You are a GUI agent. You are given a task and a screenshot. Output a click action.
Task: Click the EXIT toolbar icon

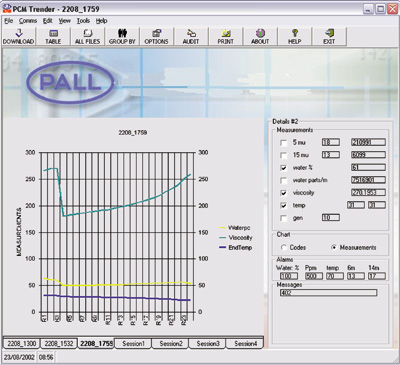point(329,36)
